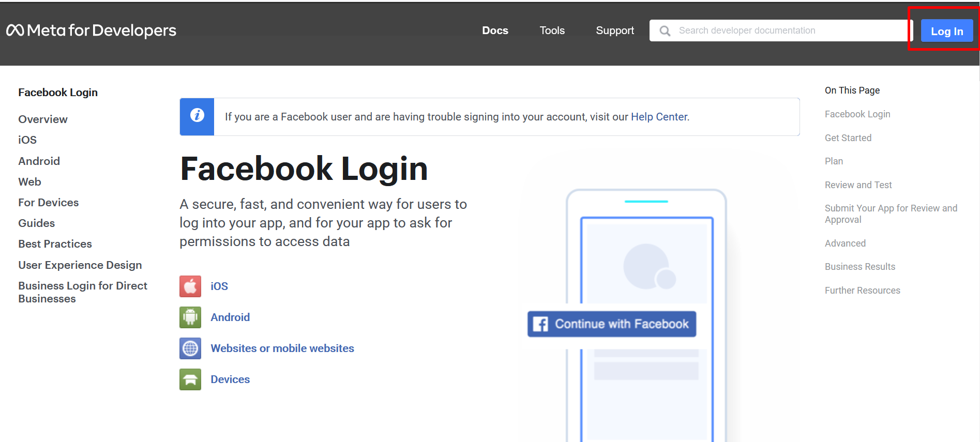Open the Tools menu
The width and height of the screenshot is (980, 442).
click(x=552, y=31)
